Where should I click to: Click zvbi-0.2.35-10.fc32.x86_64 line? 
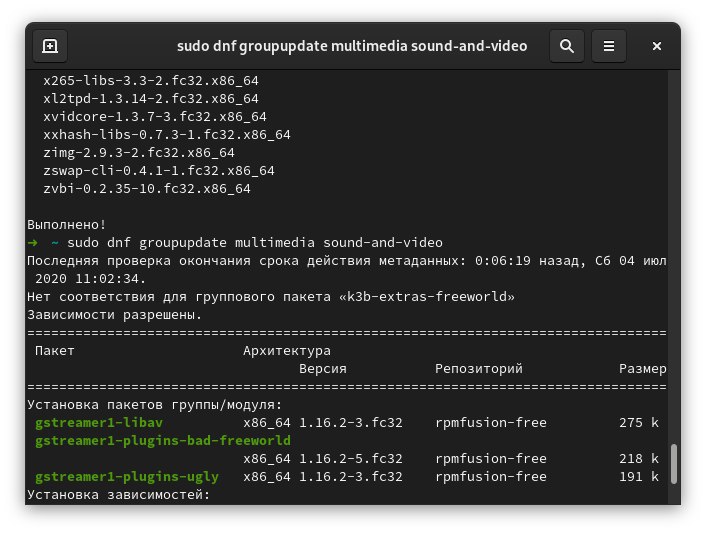(x=147, y=189)
